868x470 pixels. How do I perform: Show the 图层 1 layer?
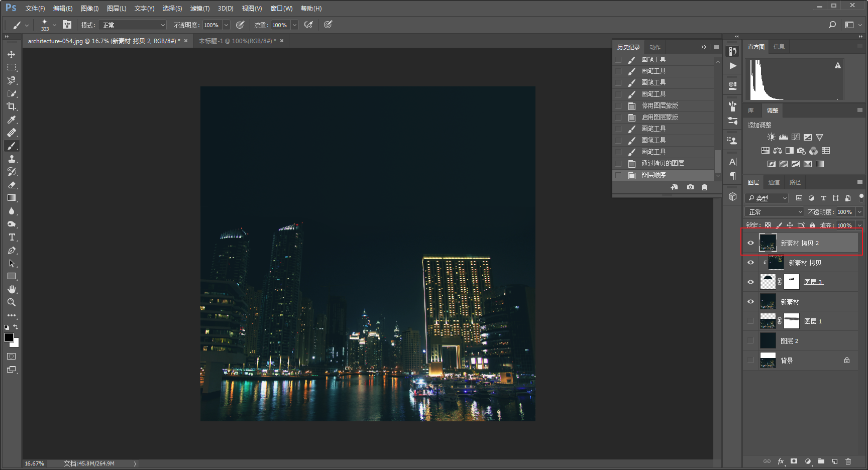pos(751,321)
